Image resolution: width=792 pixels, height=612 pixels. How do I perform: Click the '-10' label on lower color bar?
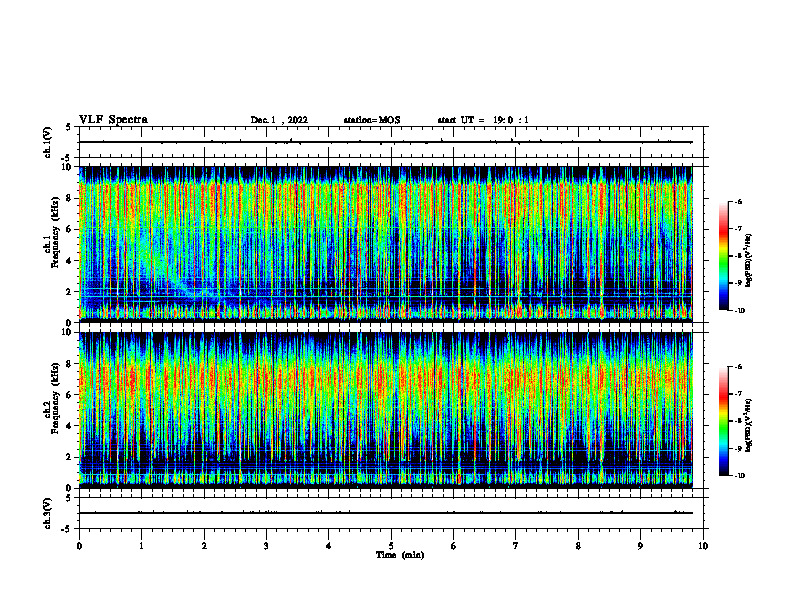739,476
